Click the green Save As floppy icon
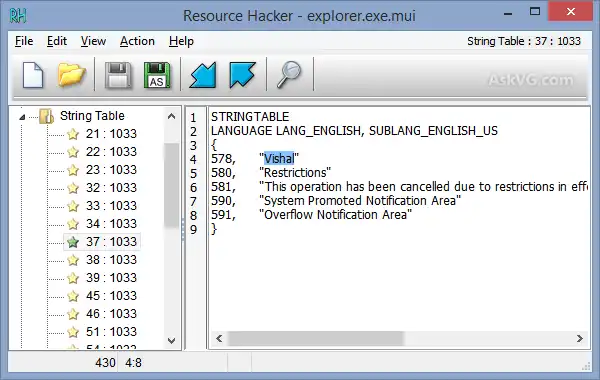 coord(157,75)
